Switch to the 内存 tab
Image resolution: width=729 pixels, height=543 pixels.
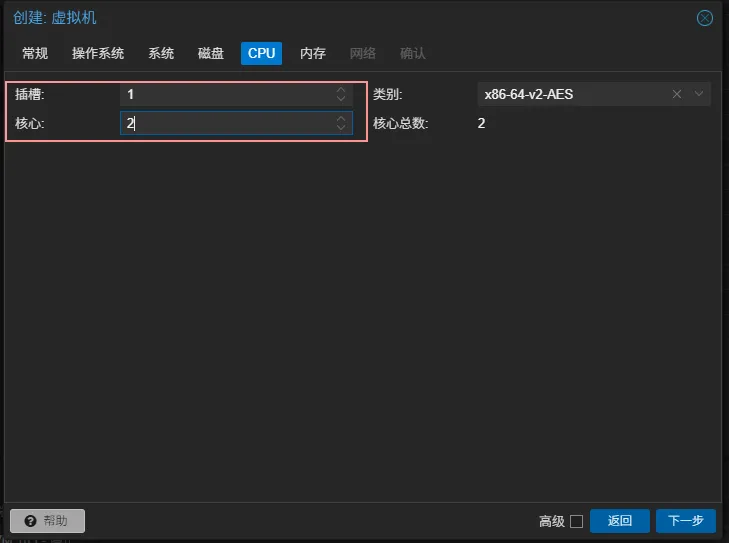tap(313, 53)
